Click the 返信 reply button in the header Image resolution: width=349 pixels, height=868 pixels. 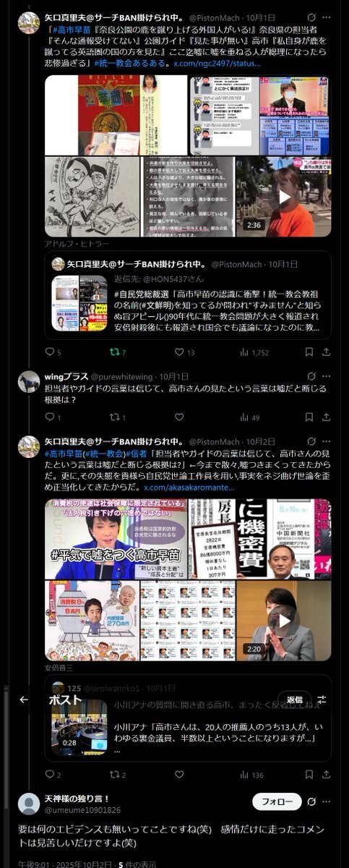pos(294,699)
